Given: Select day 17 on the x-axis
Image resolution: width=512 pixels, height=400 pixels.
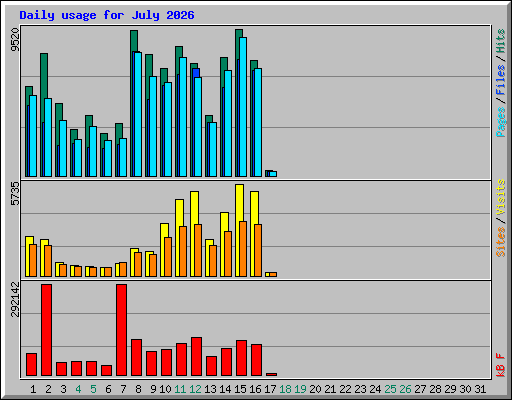Looking at the screenshot, I should [270, 389].
